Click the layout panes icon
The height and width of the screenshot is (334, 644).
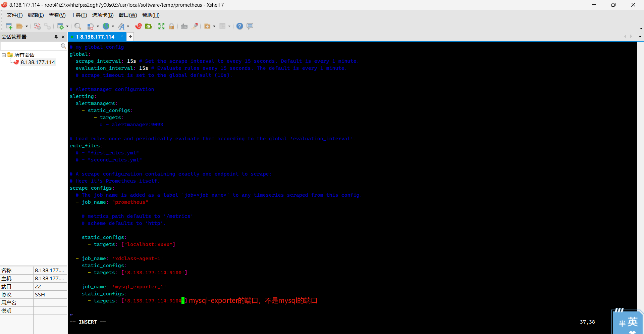point(222,26)
